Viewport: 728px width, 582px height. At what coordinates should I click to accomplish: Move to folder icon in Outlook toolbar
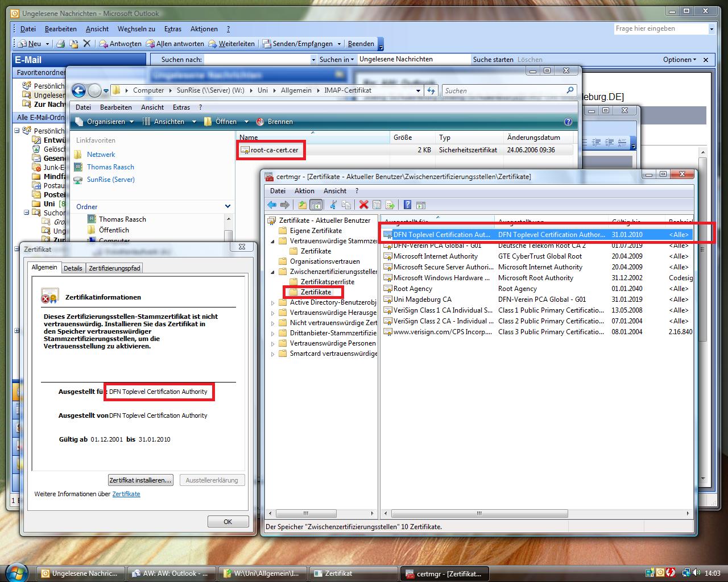[x=73, y=44]
